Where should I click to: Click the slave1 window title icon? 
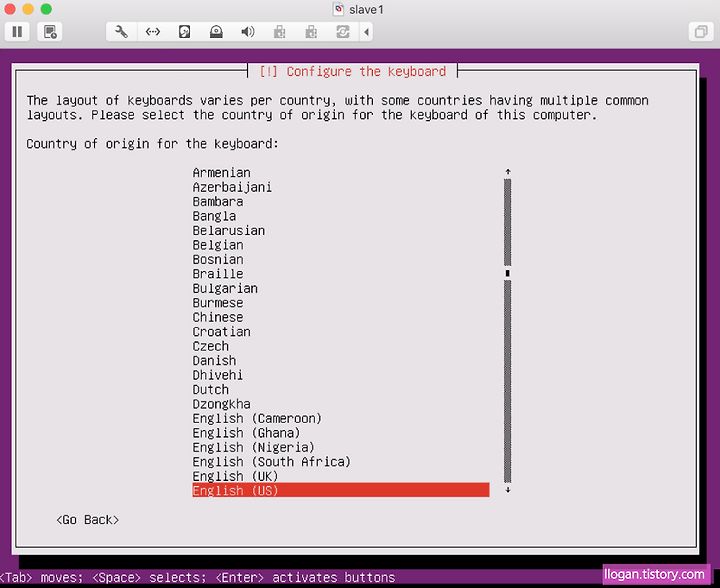coord(338,9)
